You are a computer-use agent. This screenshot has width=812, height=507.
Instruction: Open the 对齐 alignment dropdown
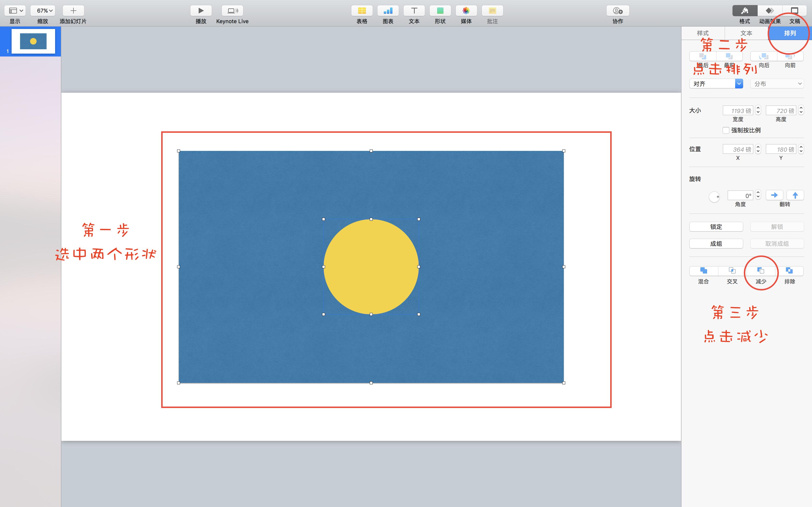coord(716,84)
